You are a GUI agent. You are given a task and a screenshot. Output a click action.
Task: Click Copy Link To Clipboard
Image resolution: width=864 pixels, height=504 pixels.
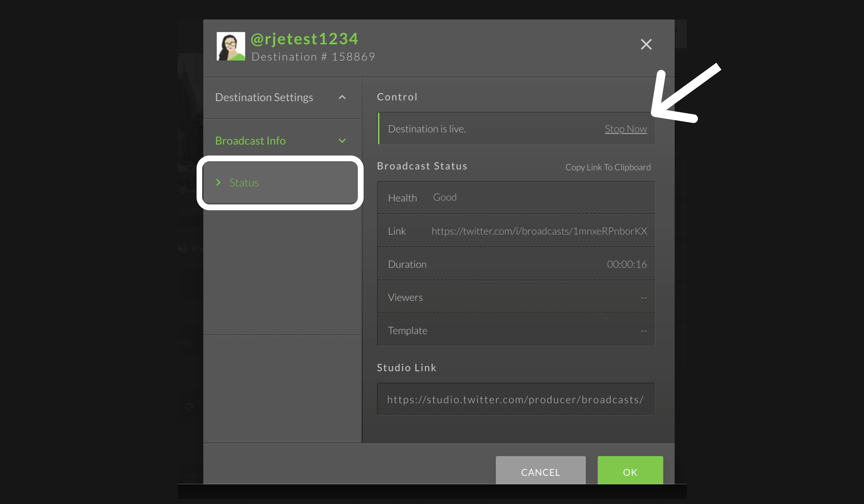[x=608, y=167]
